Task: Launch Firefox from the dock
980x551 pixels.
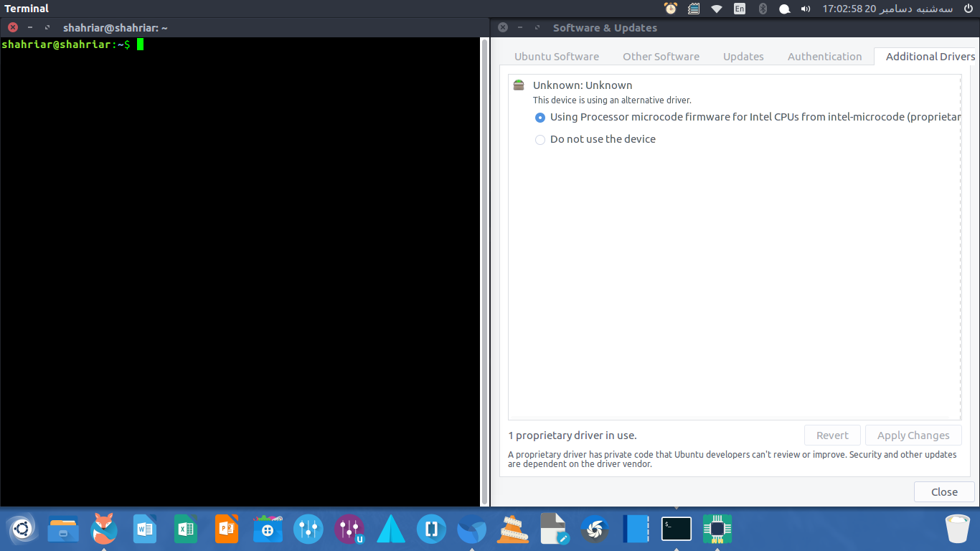Action: [x=104, y=529]
